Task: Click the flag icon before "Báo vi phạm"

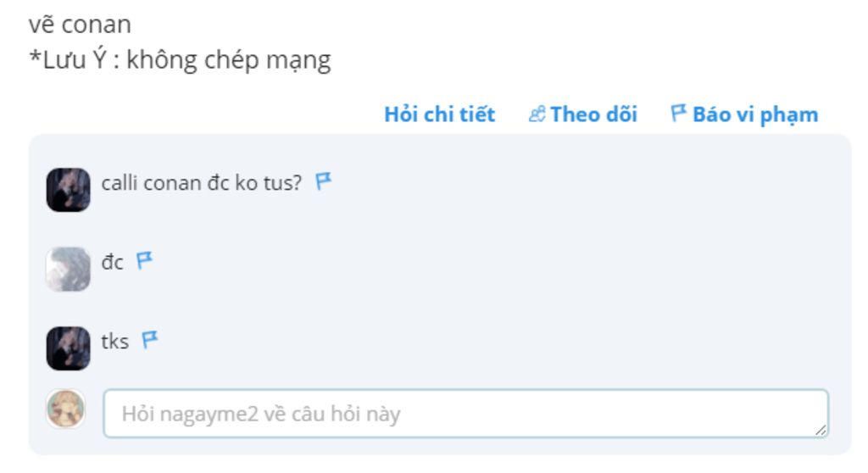Action: [678, 114]
